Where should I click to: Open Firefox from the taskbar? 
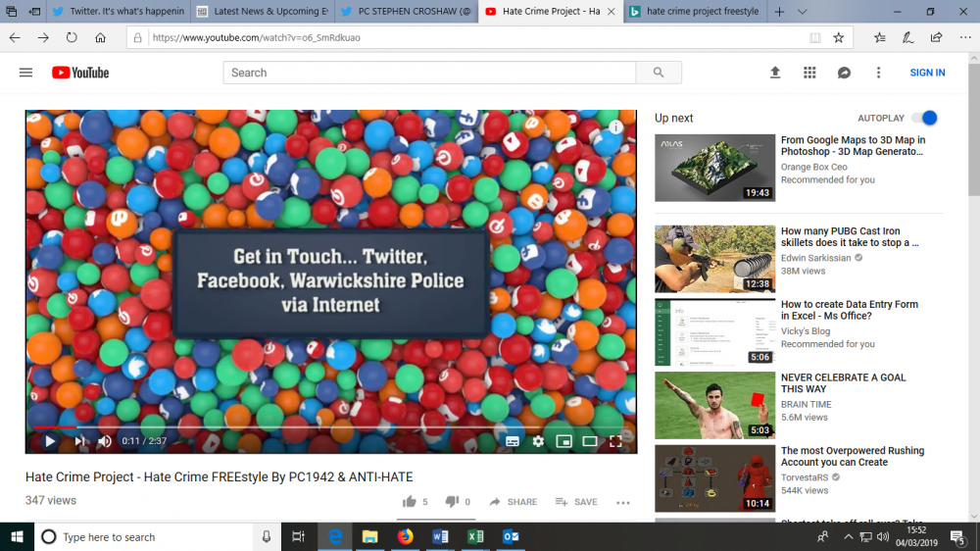405,536
